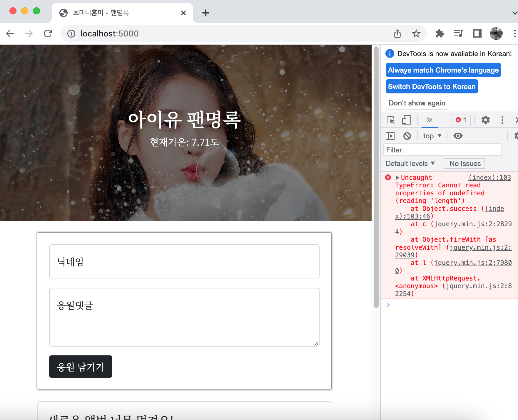Click the console Filter field
The height and width of the screenshot is (420, 518).
coord(442,150)
